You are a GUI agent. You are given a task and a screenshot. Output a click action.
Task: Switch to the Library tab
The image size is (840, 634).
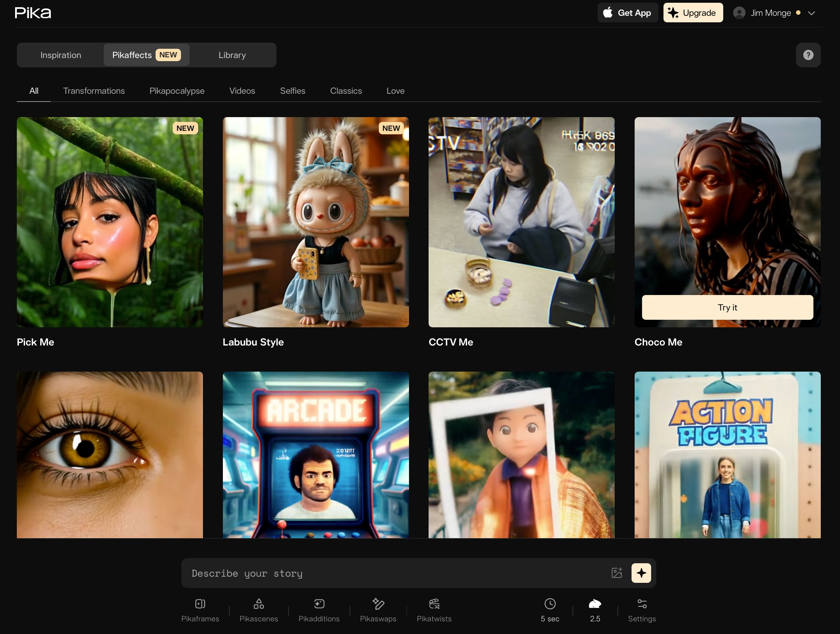pyautogui.click(x=232, y=55)
